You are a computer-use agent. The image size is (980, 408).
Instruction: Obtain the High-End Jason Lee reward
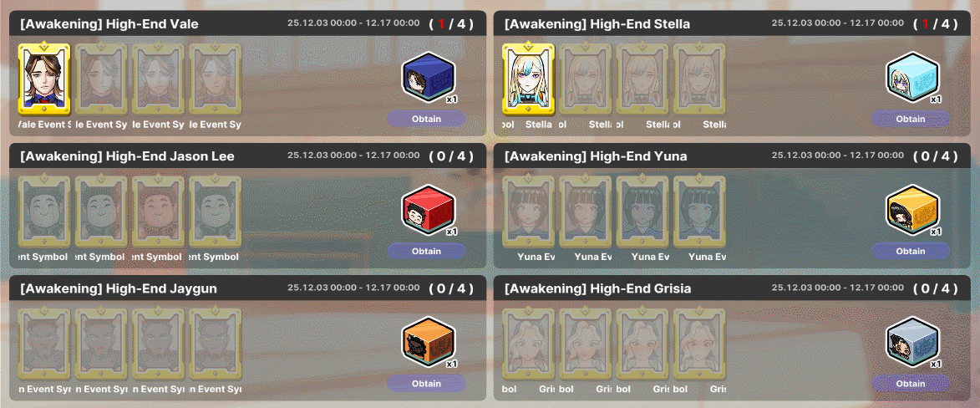426,252
